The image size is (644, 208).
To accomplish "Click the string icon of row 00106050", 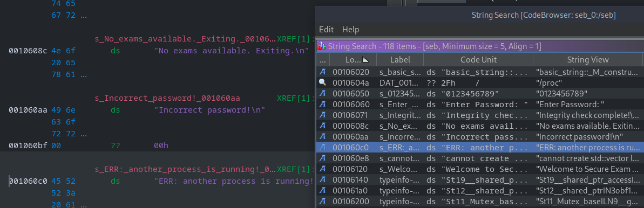I will (322, 94).
